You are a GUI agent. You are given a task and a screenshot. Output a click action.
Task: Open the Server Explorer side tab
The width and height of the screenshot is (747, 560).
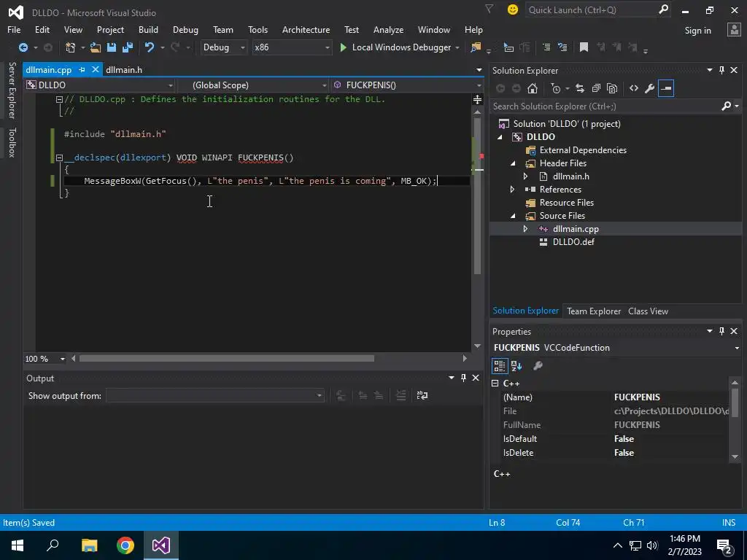[x=12, y=90]
